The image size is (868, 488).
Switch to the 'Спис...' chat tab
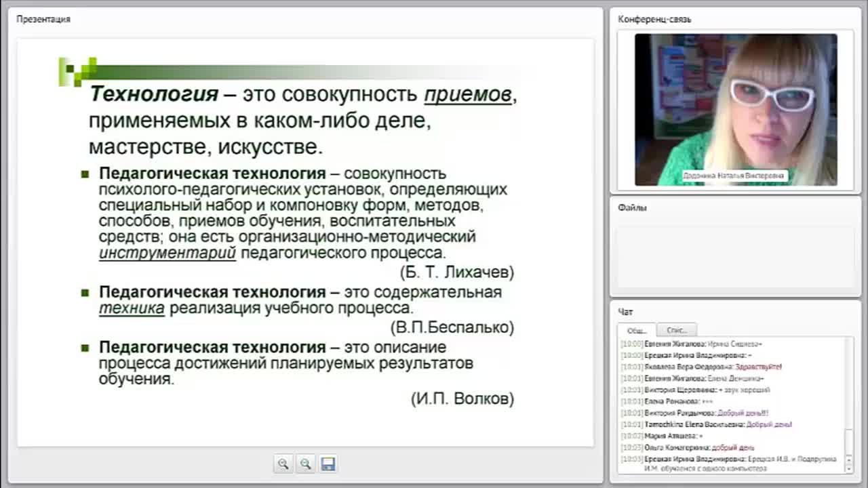click(x=677, y=330)
